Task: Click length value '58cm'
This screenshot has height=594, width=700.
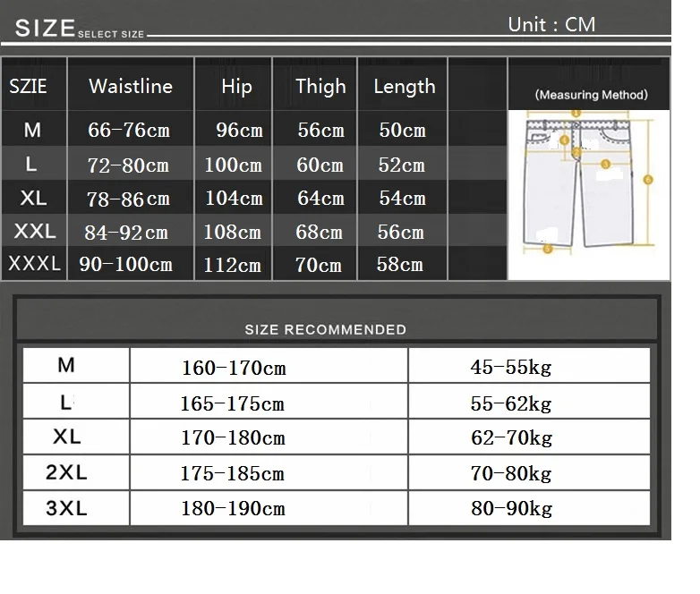Action: [399, 264]
